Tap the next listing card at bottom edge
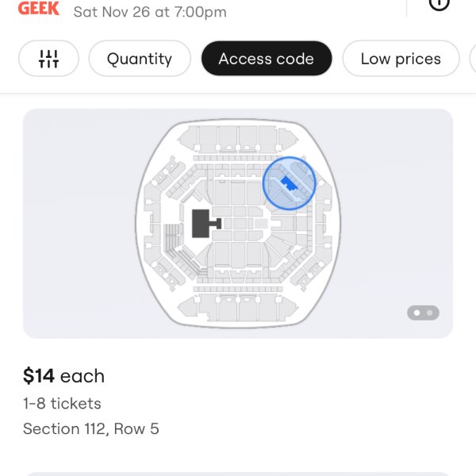This screenshot has width=476, height=476. [238, 474]
